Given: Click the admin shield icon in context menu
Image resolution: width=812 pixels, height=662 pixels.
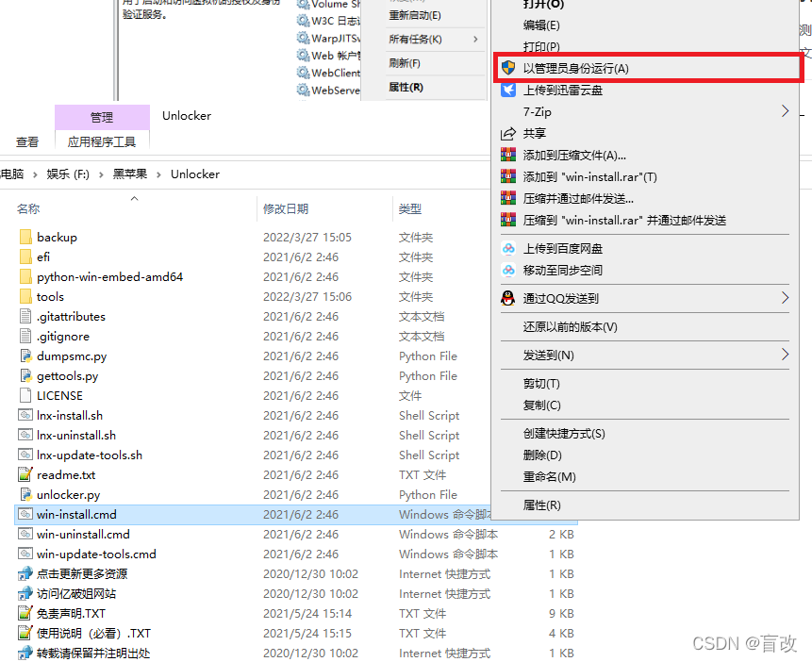Looking at the screenshot, I should (x=508, y=68).
